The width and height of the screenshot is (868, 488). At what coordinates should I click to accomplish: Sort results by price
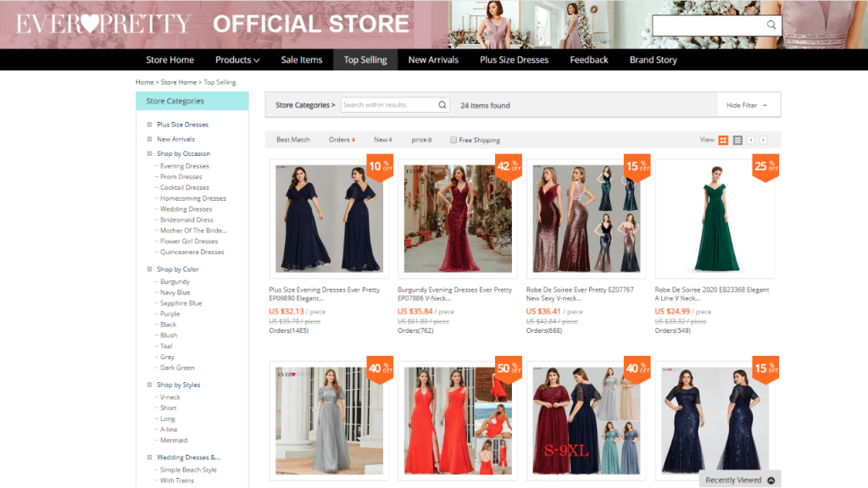point(422,140)
